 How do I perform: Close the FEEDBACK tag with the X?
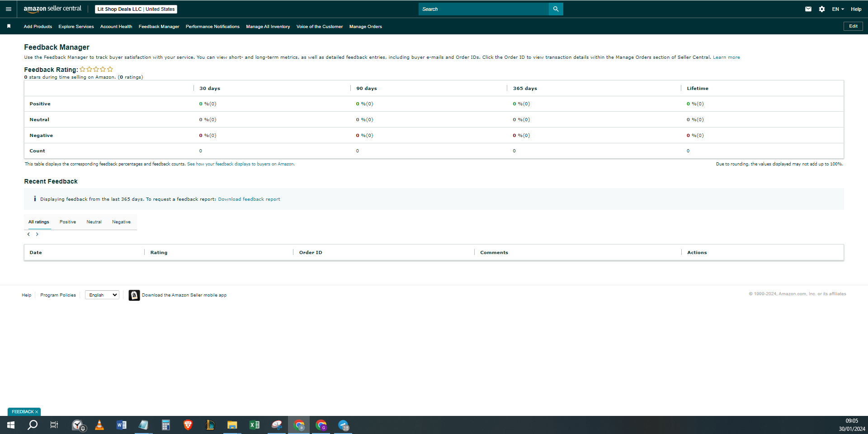[x=37, y=412]
